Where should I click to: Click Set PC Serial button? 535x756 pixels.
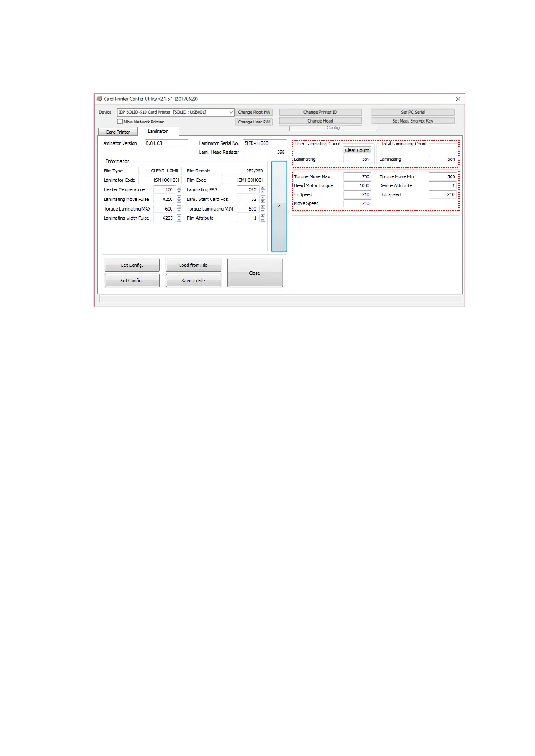click(x=413, y=112)
